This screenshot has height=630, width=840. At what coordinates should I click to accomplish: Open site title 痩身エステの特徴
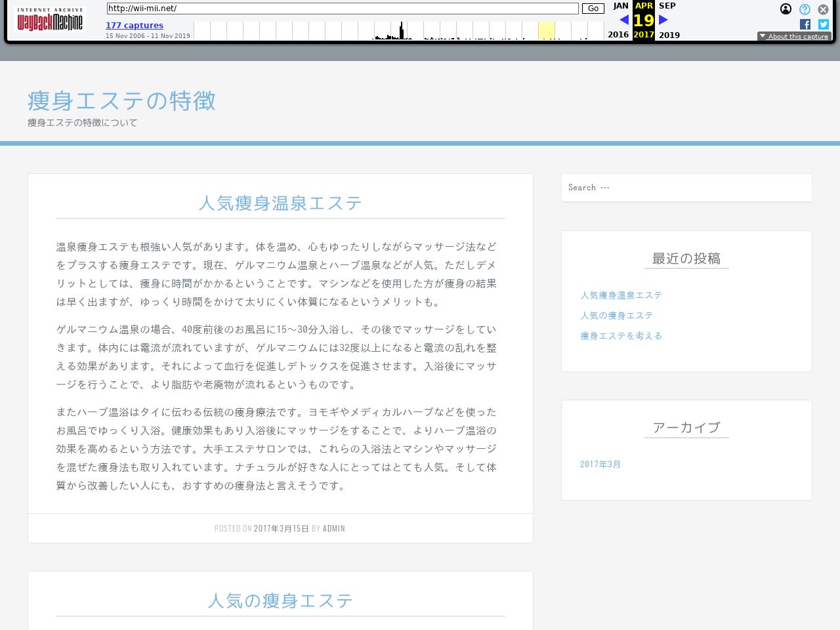tap(121, 101)
